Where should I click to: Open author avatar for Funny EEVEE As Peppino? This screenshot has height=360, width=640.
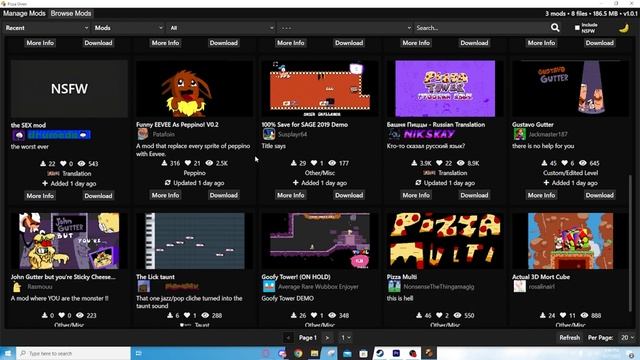[143, 134]
